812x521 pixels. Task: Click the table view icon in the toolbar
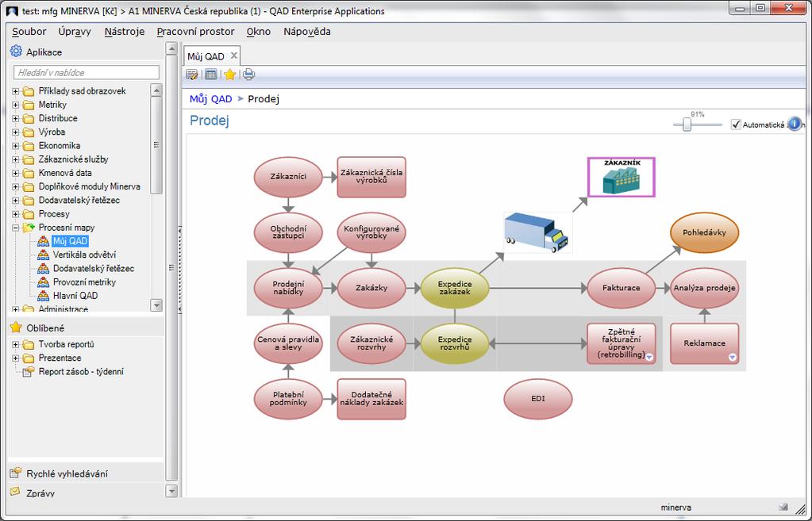(x=211, y=75)
